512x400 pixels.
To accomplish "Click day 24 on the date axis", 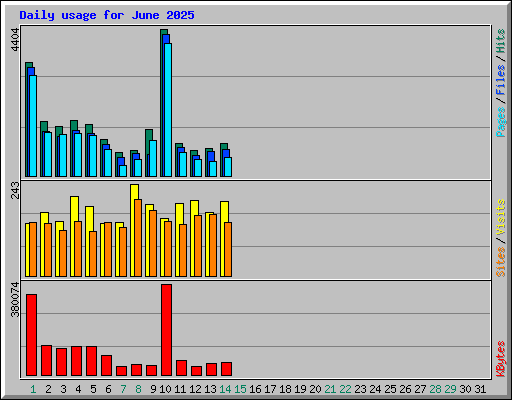I will (375, 389).
